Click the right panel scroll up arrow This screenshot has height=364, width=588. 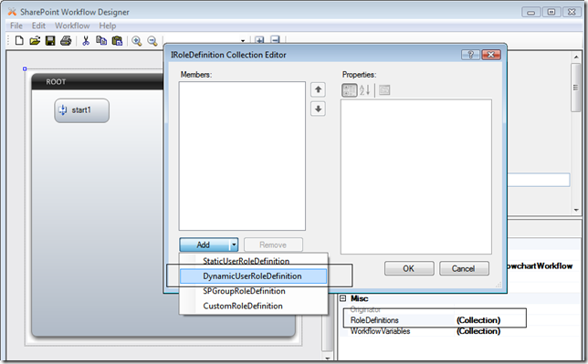tap(576, 57)
